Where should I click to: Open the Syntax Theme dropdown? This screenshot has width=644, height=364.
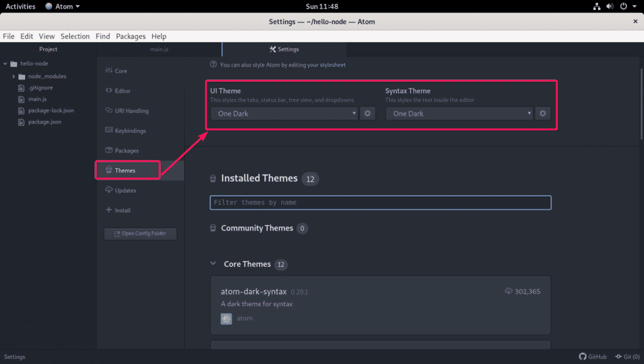coord(458,113)
